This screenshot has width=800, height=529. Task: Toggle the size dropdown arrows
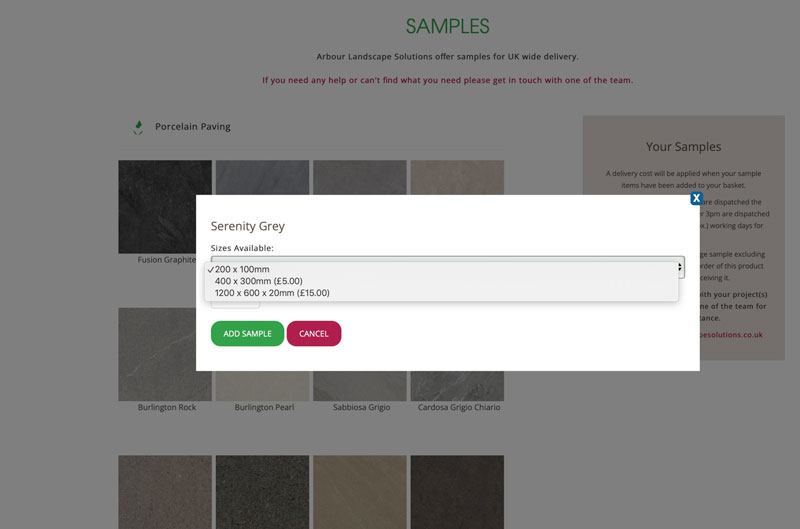click(x=680, y=267)
